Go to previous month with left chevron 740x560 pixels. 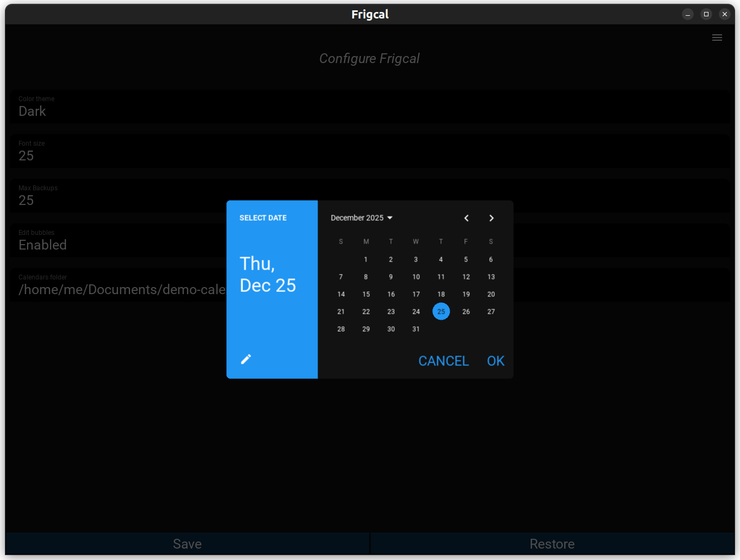coord(466,218)
